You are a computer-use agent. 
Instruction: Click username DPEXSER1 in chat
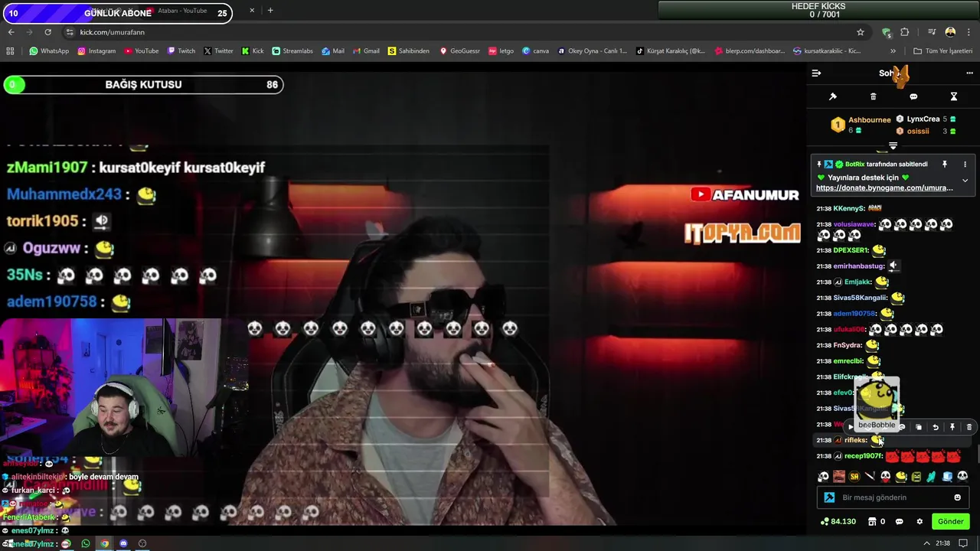(x=851, y=250)
